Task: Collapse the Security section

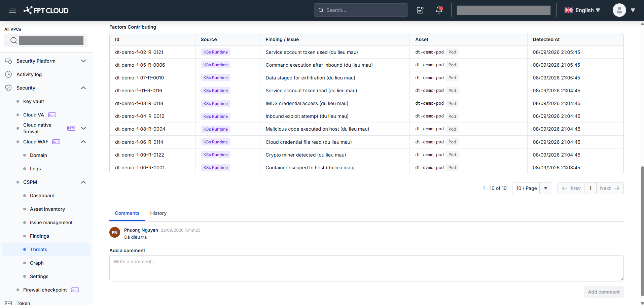Action: click(x=83, y=88)
